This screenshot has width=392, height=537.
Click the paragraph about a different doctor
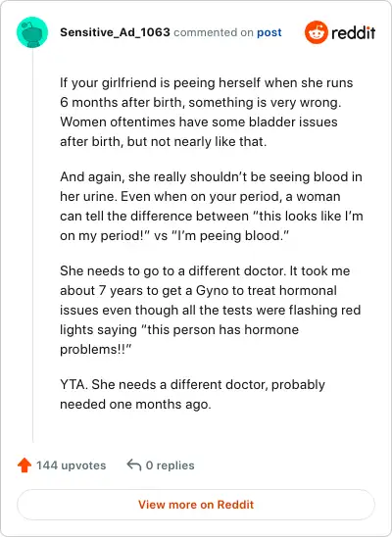210,310
